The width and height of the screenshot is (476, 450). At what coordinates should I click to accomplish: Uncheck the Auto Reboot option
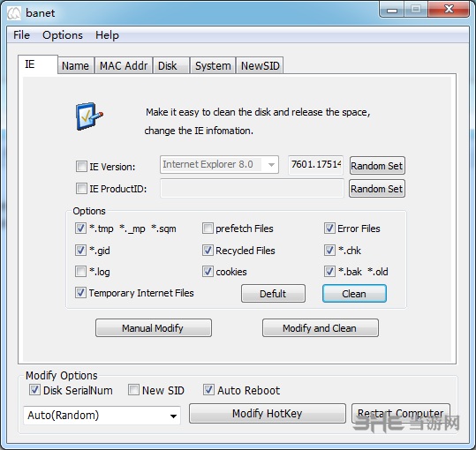tap(208, 390)
